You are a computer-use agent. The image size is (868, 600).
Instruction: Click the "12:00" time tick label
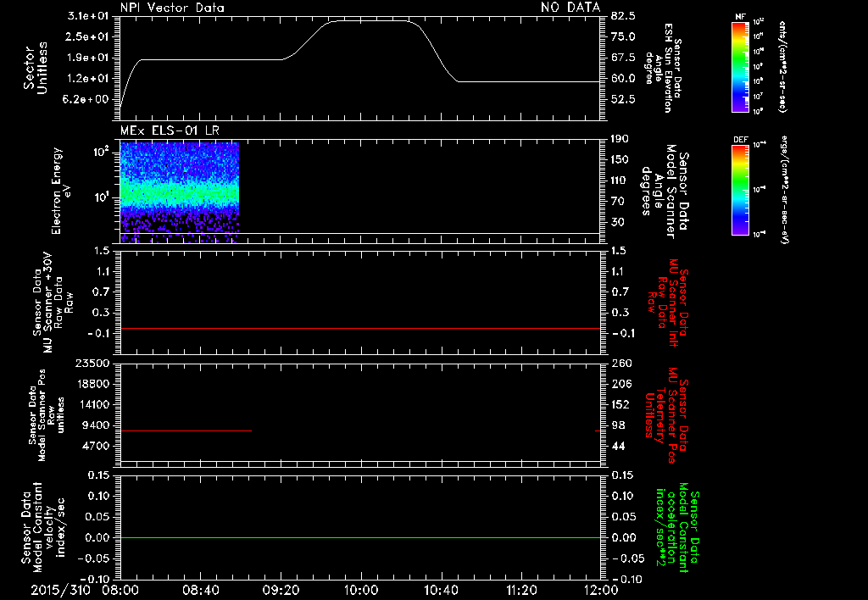[601, 590]
